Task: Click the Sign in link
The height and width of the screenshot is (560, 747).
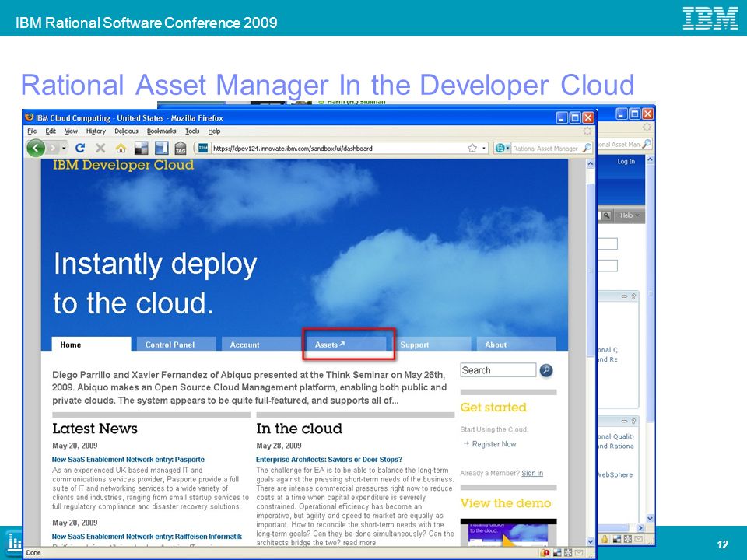Action: pyautogui.click(x=532, y=473)
